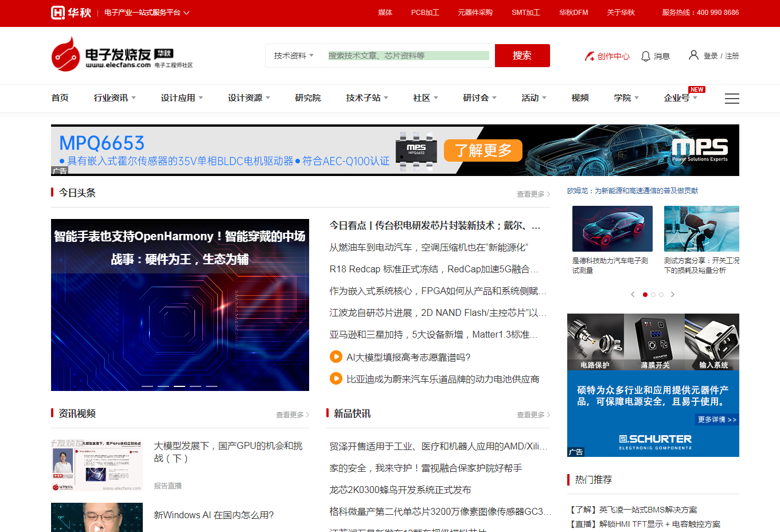This screenshot has width=780, height=532.
Task: Open the 消息 notification bell
Action: coord(656,56)
